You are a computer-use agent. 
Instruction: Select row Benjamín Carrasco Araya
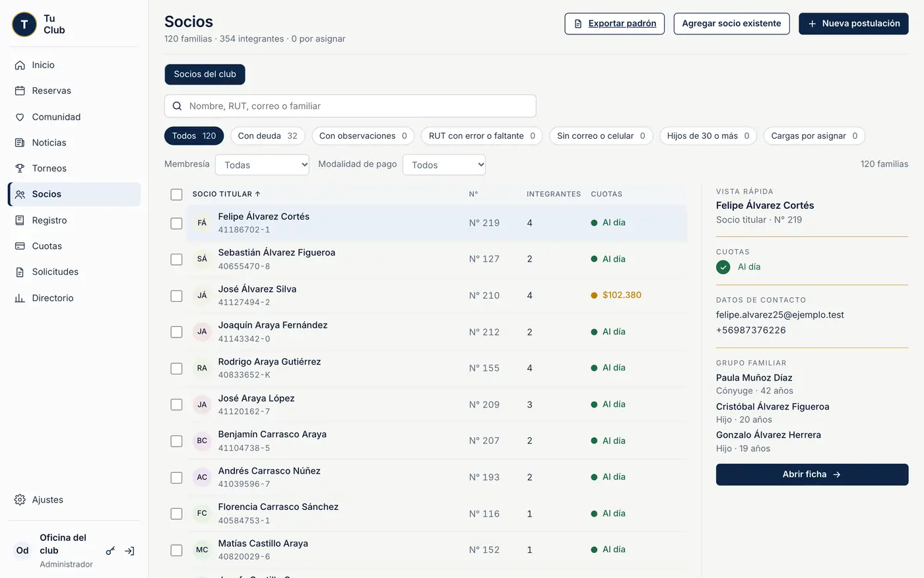pyautogui.click(x=426, y=441)
